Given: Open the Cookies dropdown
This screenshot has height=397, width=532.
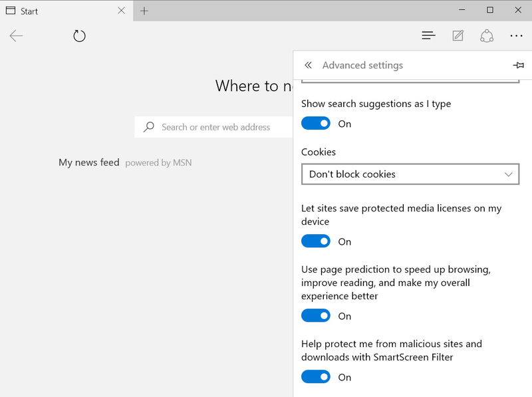Looking at the screenshot, I should pyautogui.click(x=410, y=174).
